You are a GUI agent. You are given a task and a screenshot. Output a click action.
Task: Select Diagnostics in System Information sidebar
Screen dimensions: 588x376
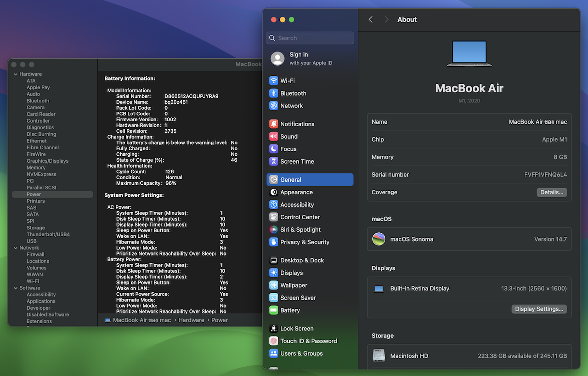[x=40, y=127]
